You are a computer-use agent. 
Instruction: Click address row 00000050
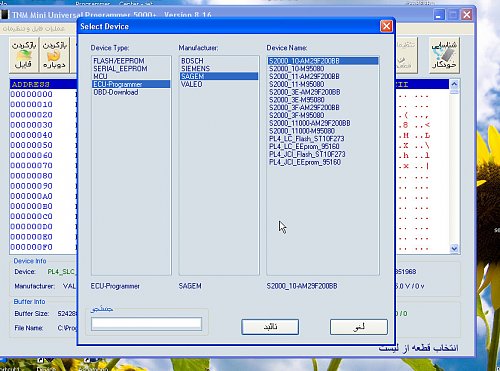pos(32,145)
